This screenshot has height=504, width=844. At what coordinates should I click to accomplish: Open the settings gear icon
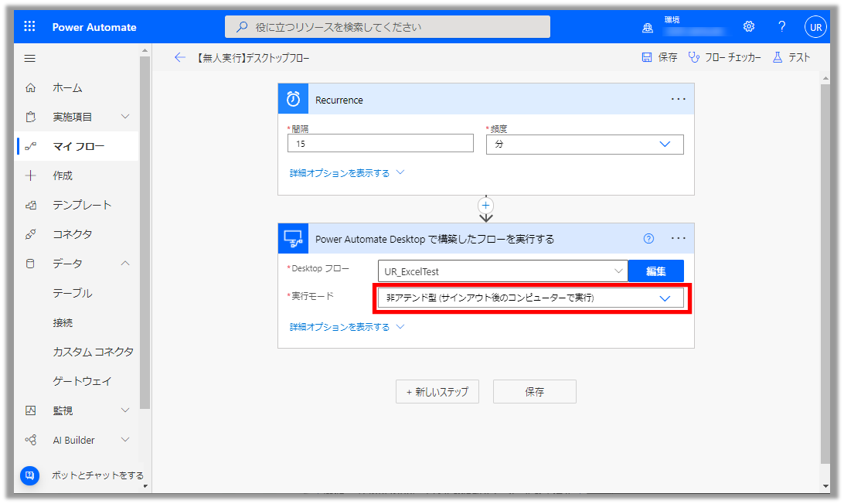tap(749, 26)
